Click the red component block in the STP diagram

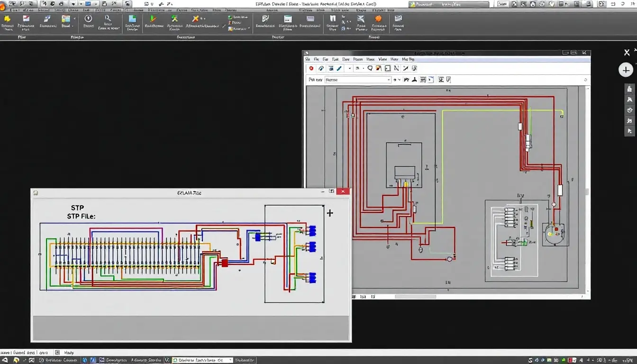[x=225, y=263]
